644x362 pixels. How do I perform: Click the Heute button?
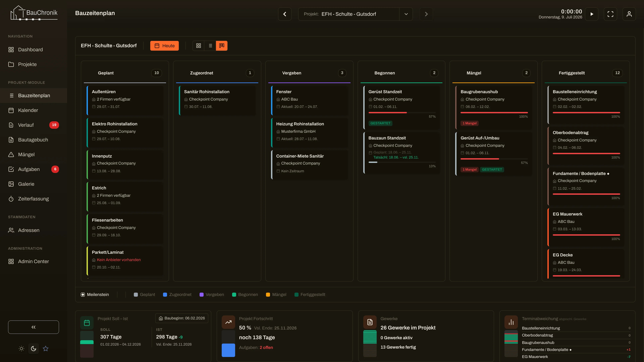165,46
